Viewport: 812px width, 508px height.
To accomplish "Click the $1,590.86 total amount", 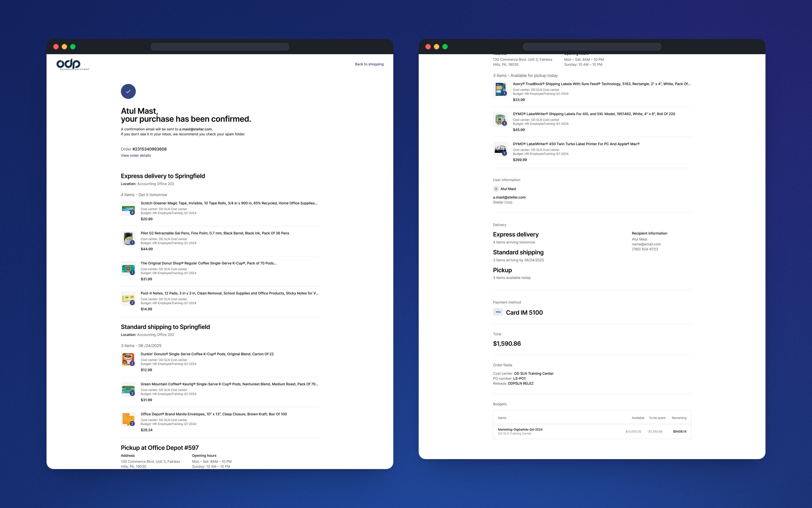I will [507, 344].
